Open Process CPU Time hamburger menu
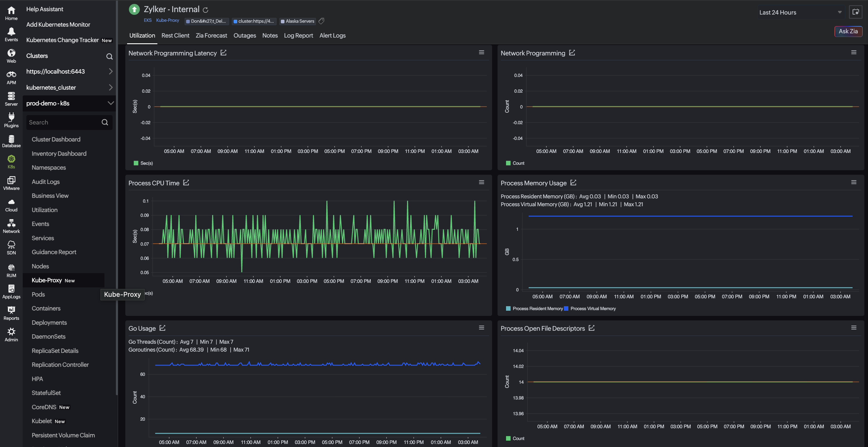 tap(482, 182)
